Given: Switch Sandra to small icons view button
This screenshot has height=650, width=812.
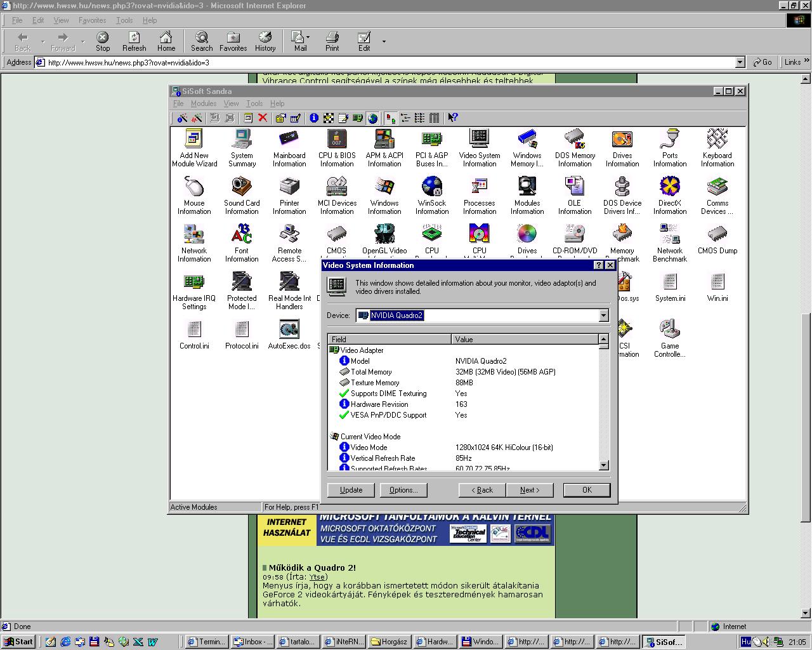Looking at the screenshot, I should coord(405,117).
